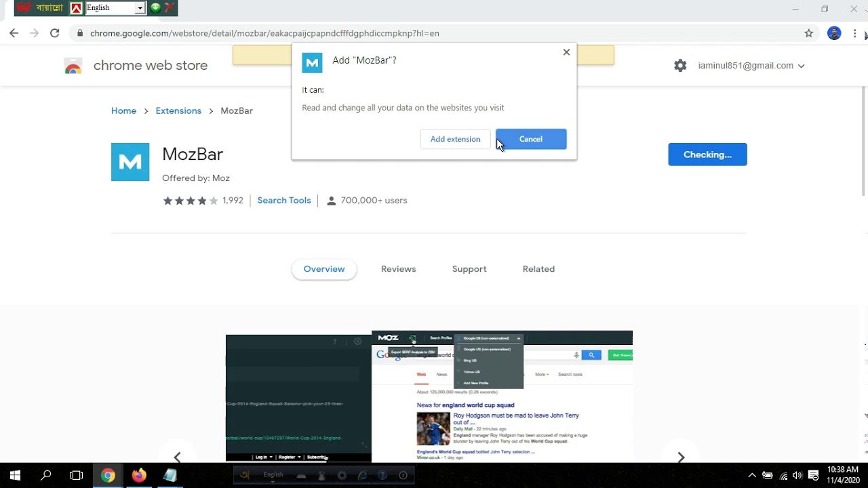Viewport: 868px width, 488px height.
Task: Open the Extensions breadcrumb link
Action: pos(178,110)
